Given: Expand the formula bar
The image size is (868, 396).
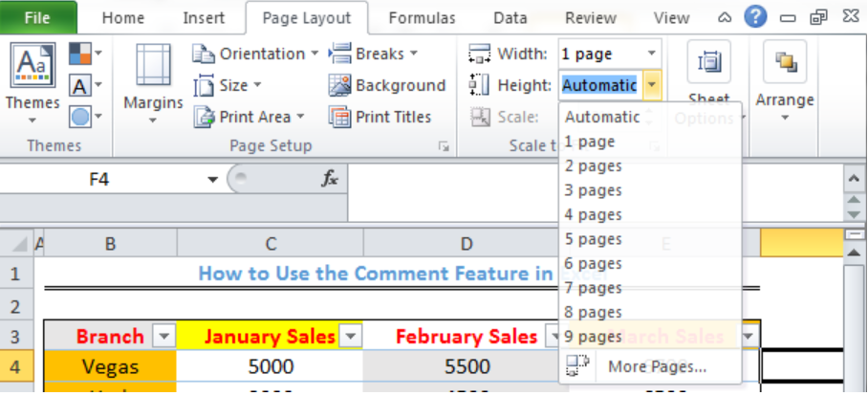Looking at the screenshot, I should [854, 179].
